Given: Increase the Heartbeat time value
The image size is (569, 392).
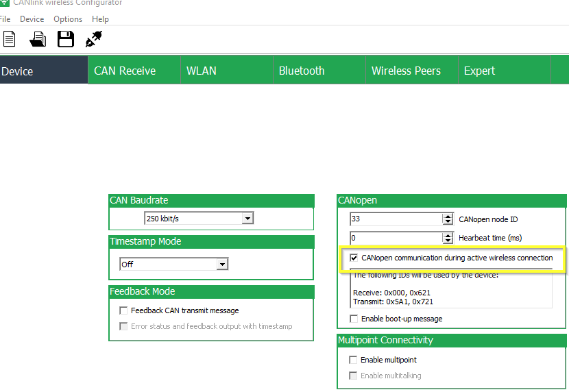Looking at the screenshot, I should pos(448,235).
